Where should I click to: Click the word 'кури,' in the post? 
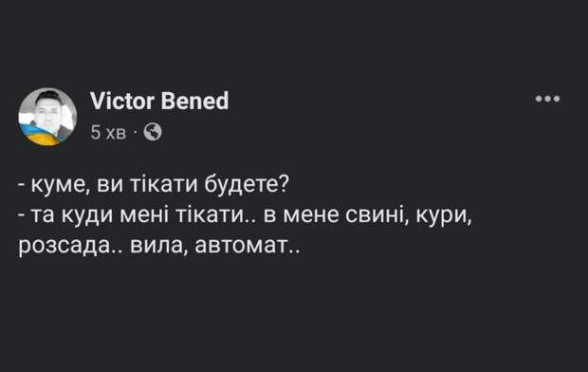click(444, 216)
